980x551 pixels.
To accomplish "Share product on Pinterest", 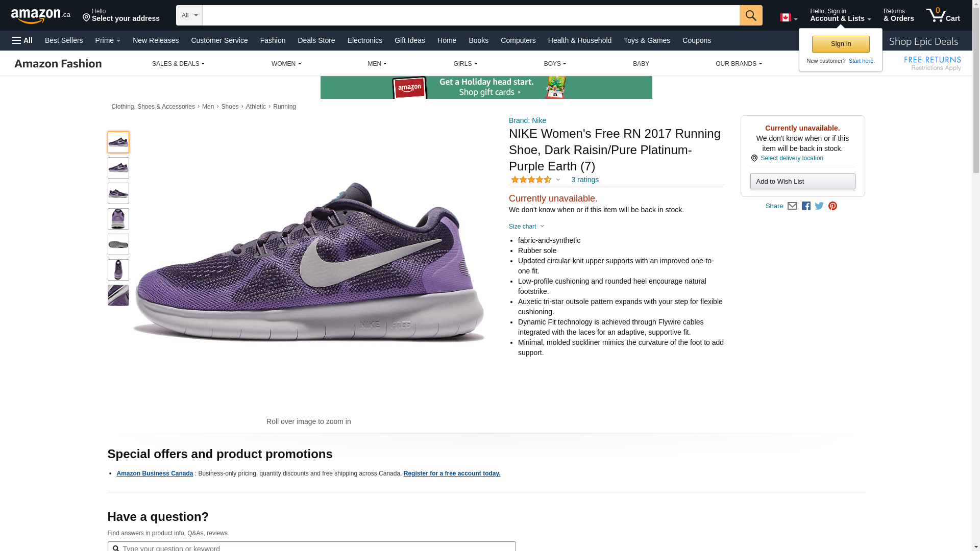I will pos(832,206).
